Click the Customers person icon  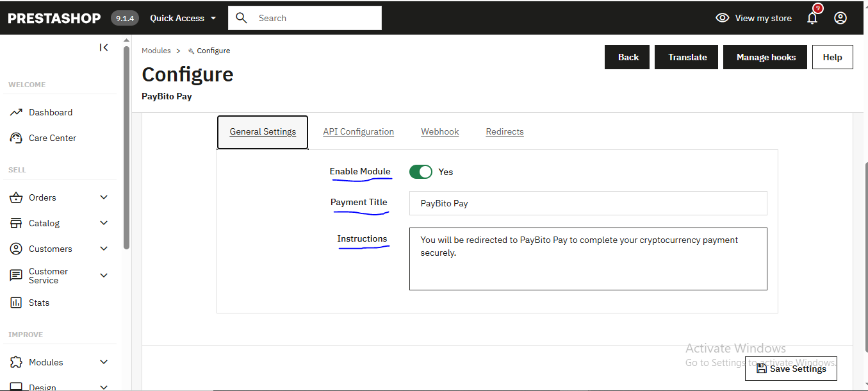coord(17,249)
